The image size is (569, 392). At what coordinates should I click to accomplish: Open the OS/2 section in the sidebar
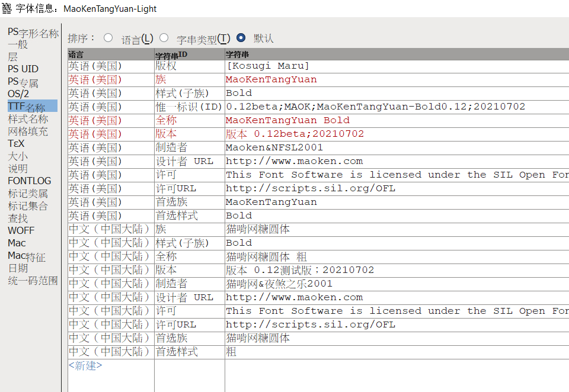(x=18, y=94)
